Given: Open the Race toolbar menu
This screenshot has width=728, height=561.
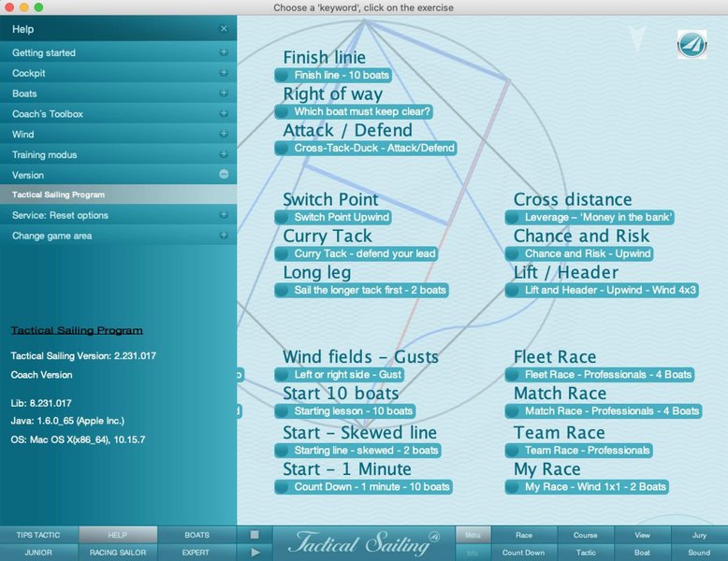Looking at the screenshot, I should [524, 535].
